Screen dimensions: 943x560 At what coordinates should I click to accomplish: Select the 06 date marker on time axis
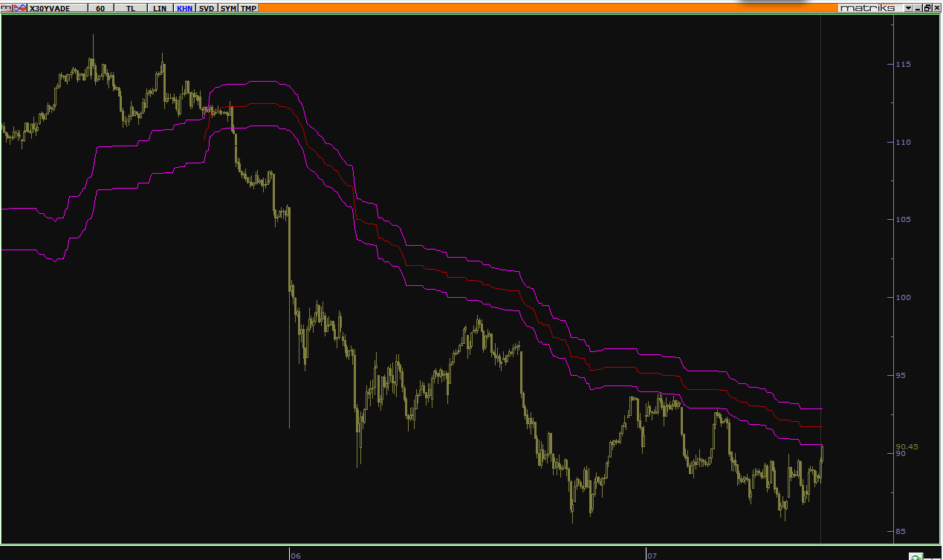pos(296,555)
